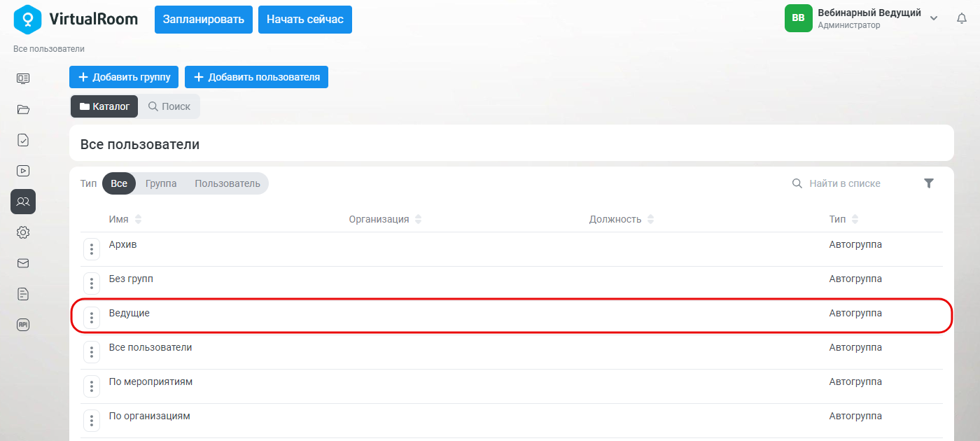The height and width of the screenshot is (441, 980).
Task: Open the Ведущие group name
Action: 129,313
